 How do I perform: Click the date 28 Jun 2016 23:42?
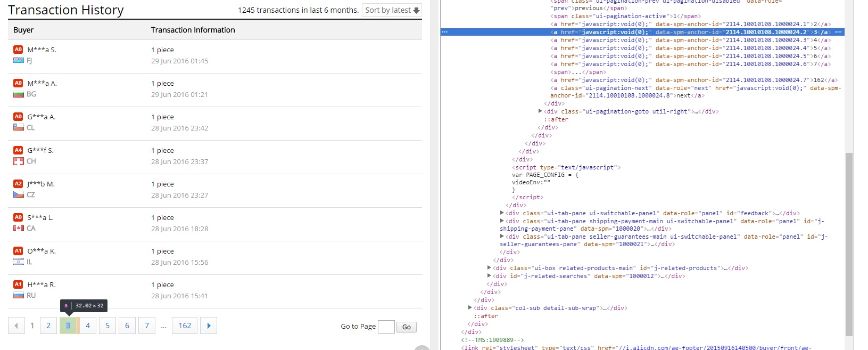(x=180, y=128)
